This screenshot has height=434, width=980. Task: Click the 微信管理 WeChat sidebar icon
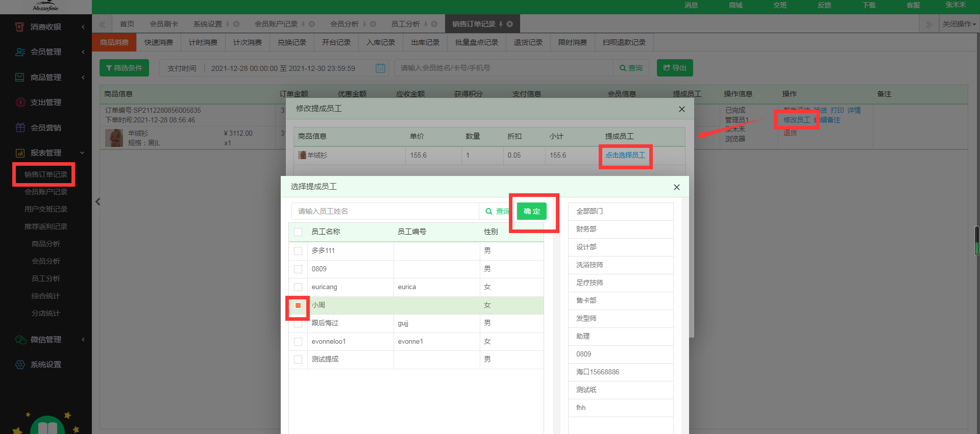click(x=20, y=340)
